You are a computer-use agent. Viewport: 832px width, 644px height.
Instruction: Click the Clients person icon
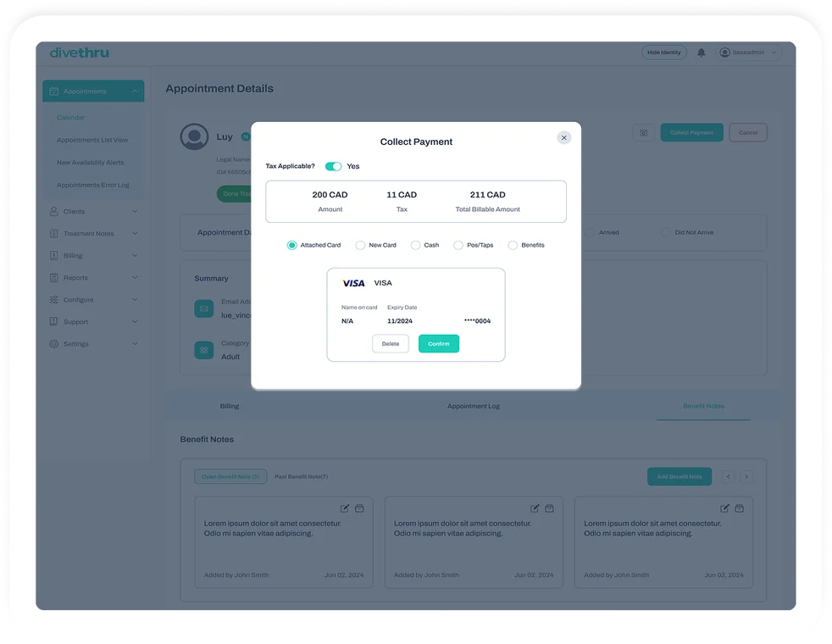(x=53, y=211)
